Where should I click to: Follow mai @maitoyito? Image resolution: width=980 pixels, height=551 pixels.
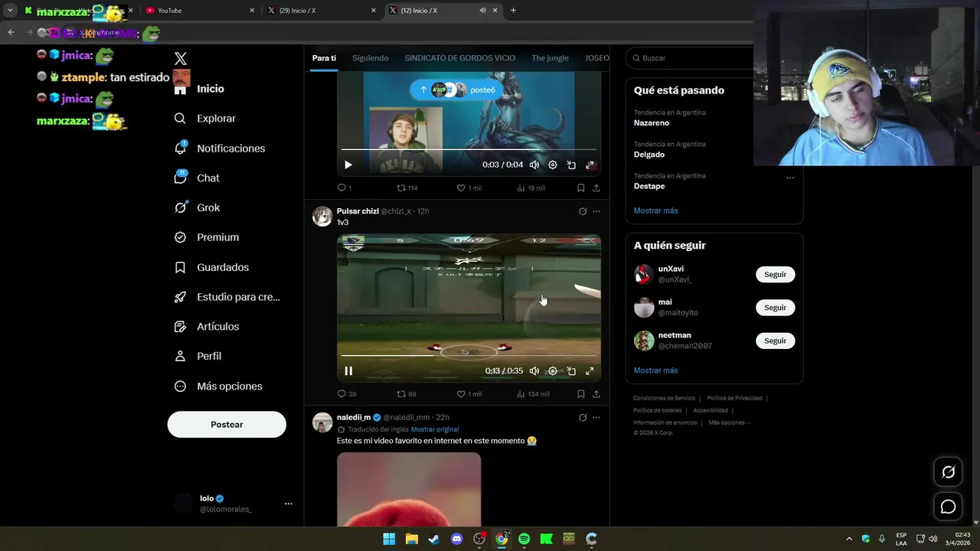click(776, 308)
